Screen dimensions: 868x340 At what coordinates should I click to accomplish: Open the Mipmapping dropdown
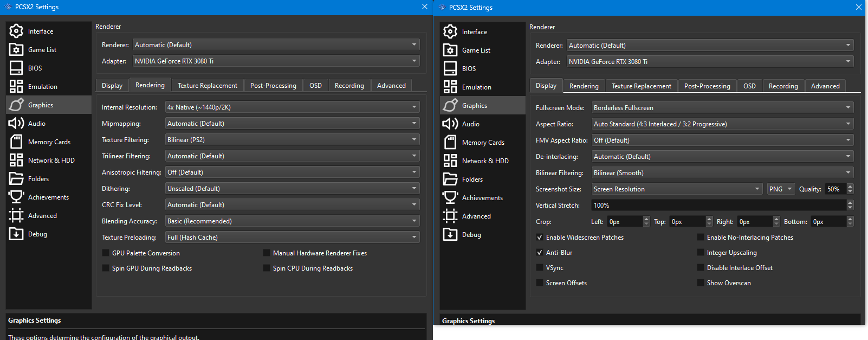(292, 123)
